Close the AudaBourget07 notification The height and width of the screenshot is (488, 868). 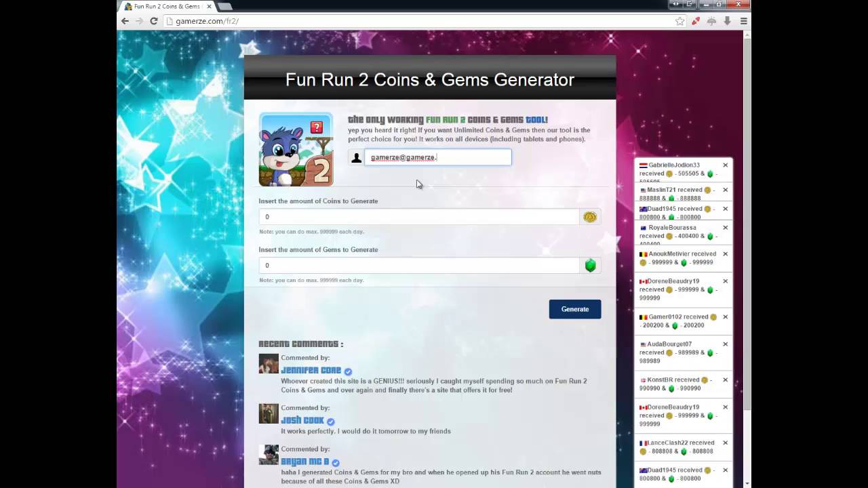(x=725, y=344)
